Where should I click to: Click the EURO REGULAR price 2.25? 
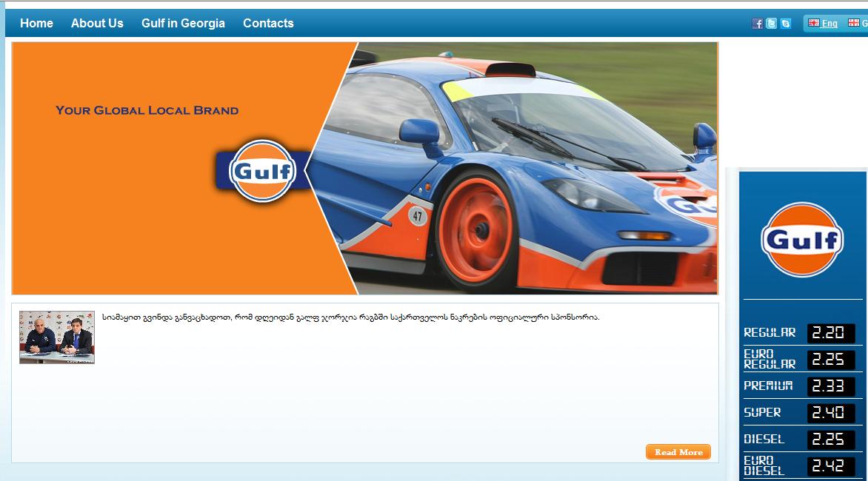point(829,360)
